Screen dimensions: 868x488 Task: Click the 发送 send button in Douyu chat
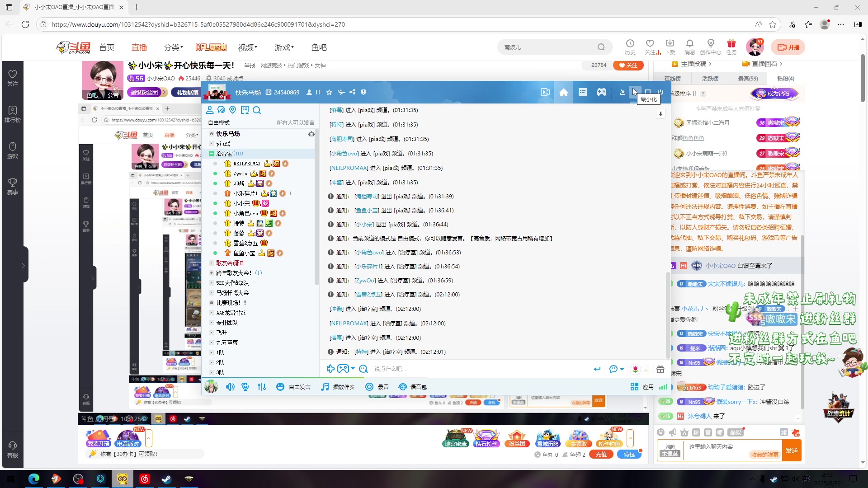[x=792, y=450]
